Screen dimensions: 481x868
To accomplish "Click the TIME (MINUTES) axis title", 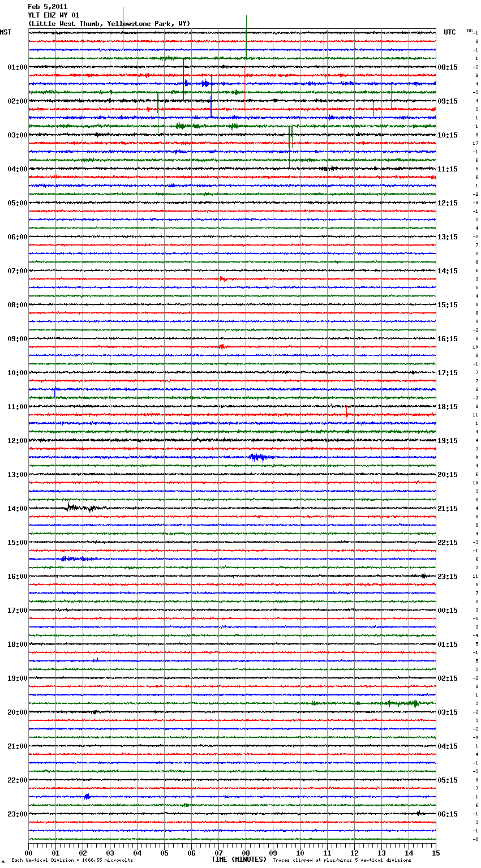I will 239,860.
